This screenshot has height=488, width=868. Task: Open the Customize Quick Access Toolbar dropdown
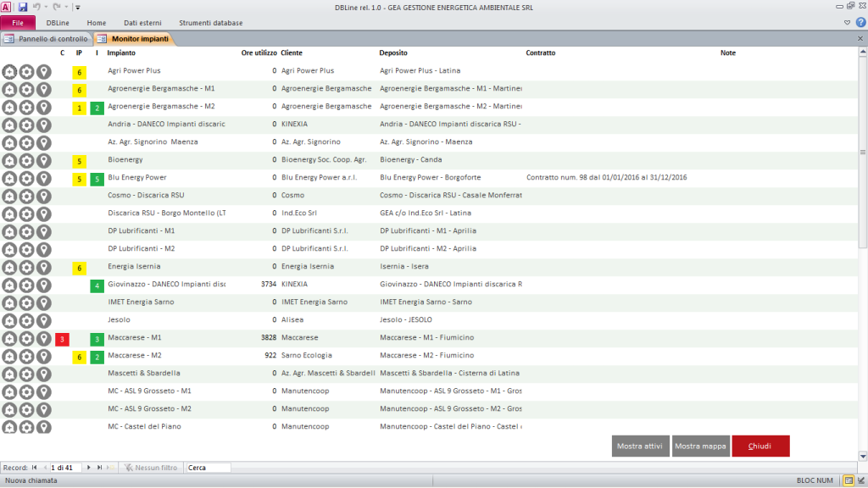click(77, 7)
